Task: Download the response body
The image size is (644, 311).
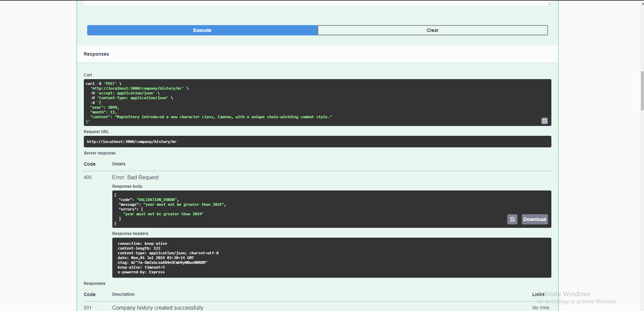Action: 535,219
